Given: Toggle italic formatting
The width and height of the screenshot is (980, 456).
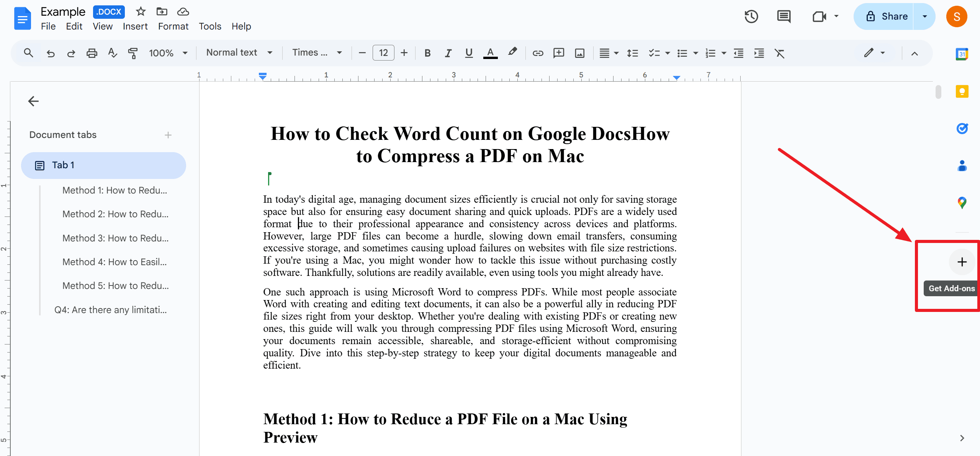Looking at the screenshot, I should (448, 53).
